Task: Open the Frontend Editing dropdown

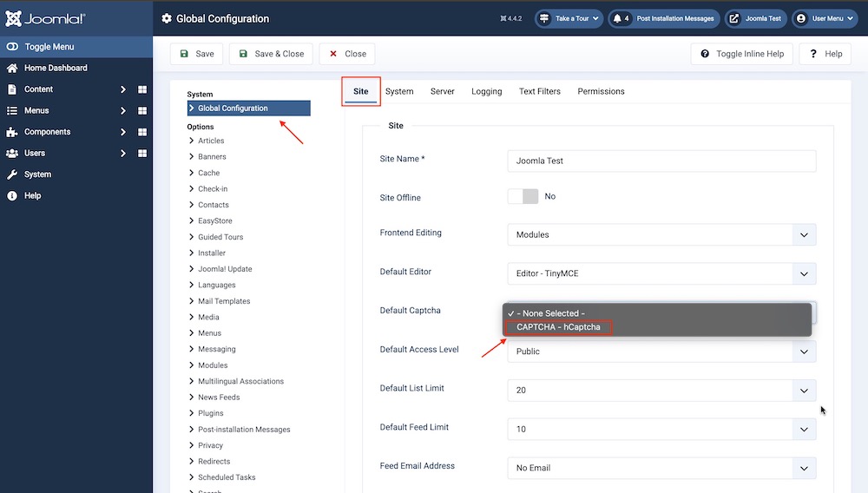Action: pyautogui.click(x=661, y=234)
